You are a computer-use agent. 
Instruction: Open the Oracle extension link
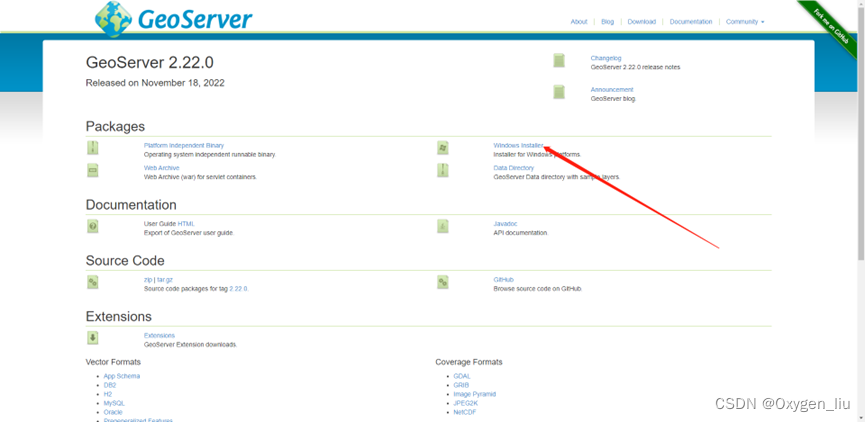coord(113,412)
